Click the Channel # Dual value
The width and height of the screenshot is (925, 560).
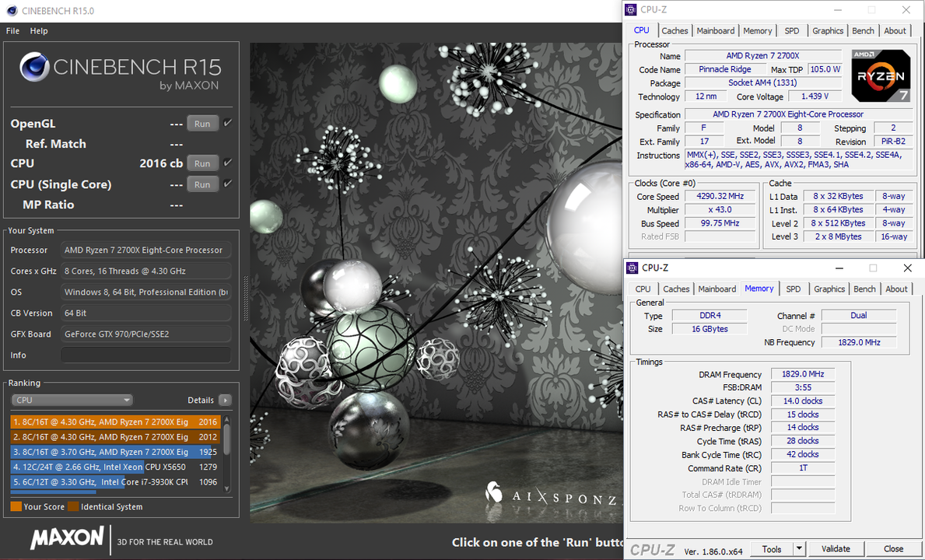click(858, 315)
